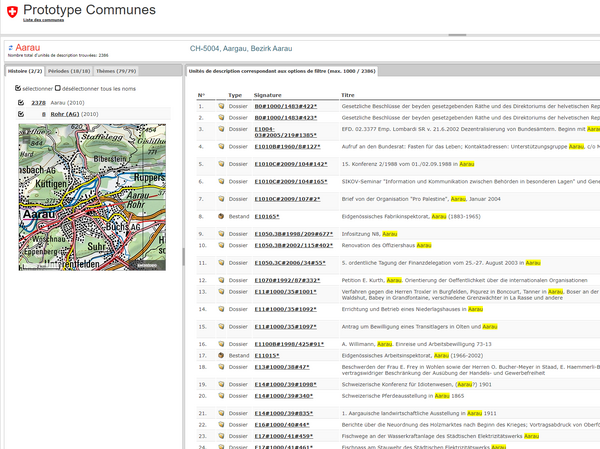Click title 'Infositzung N8, Aarau'

pyautogui.click(x=369, y=234)
